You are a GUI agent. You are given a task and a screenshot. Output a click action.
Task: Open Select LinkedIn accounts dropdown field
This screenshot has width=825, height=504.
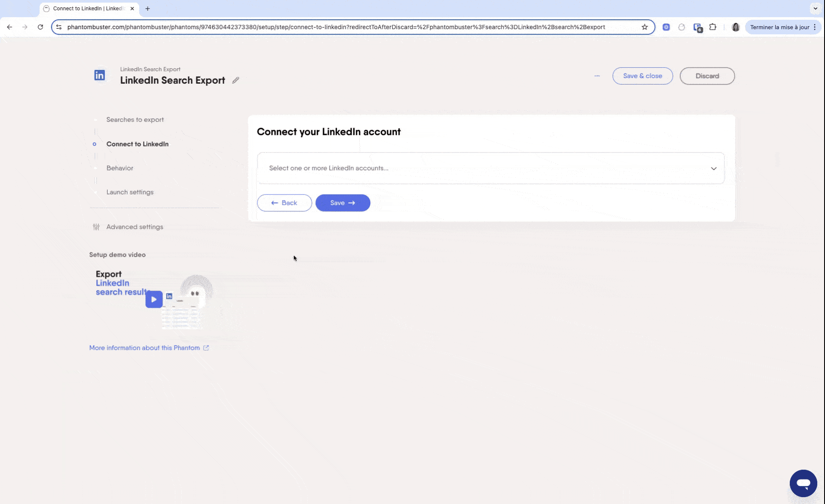490,168
